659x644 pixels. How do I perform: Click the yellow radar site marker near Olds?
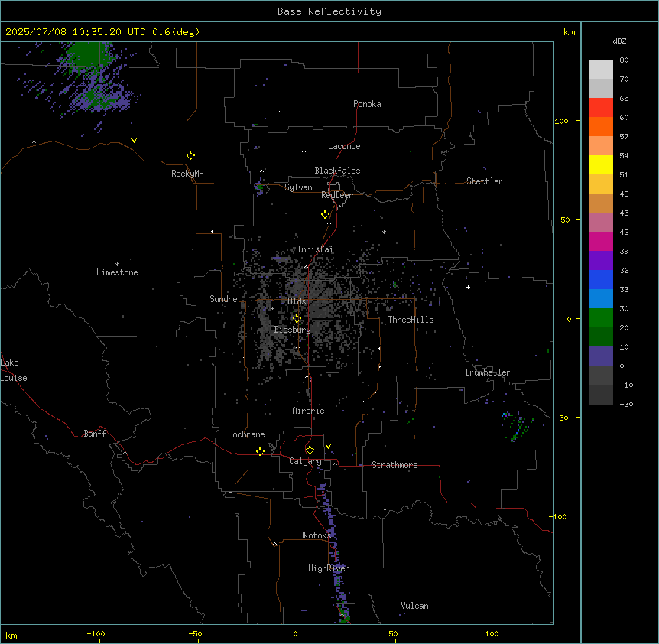pos(297,319)
